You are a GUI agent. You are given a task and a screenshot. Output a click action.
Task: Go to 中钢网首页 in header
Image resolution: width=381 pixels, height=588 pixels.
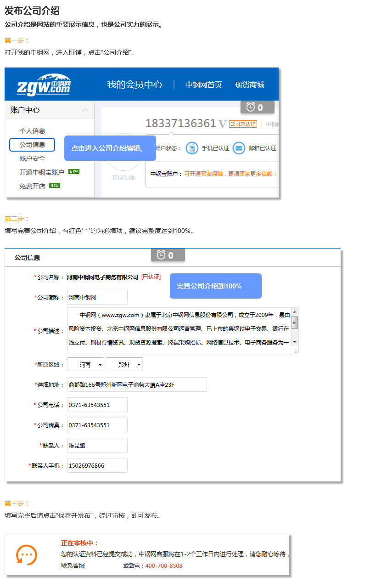pyautogui.click(x=204, y=85)
